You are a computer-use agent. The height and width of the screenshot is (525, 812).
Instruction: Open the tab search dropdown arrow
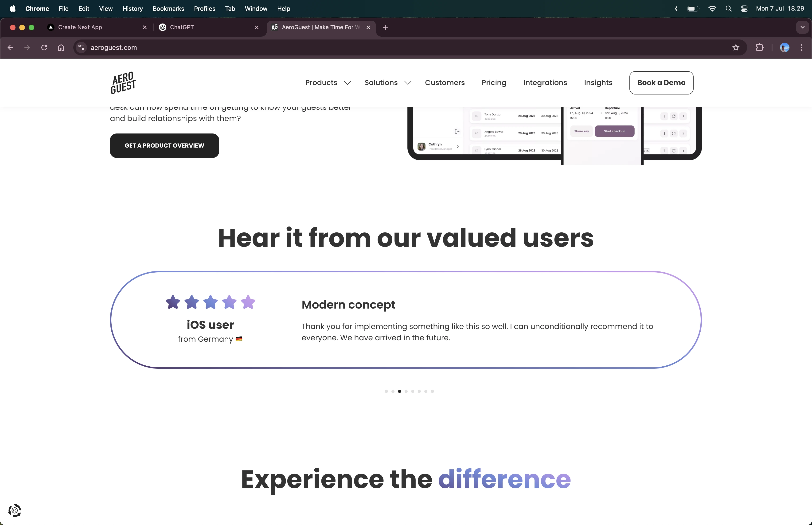coord(802,27)
